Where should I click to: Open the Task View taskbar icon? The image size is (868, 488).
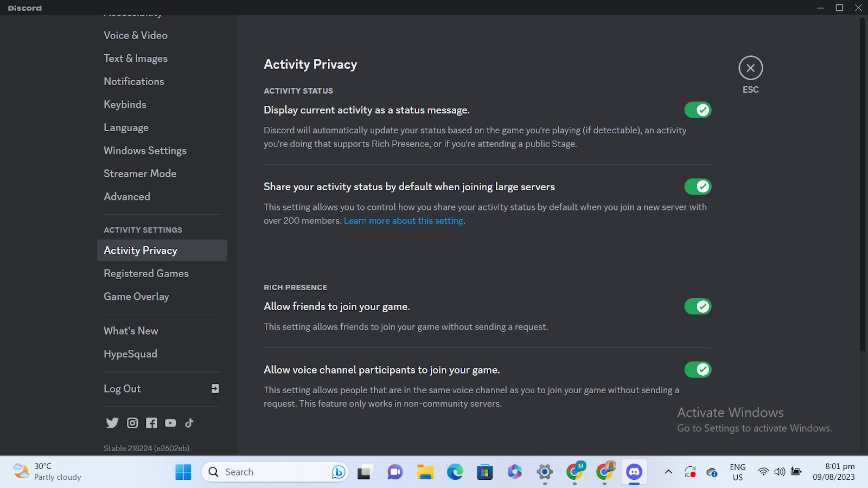tap(366, 472)
